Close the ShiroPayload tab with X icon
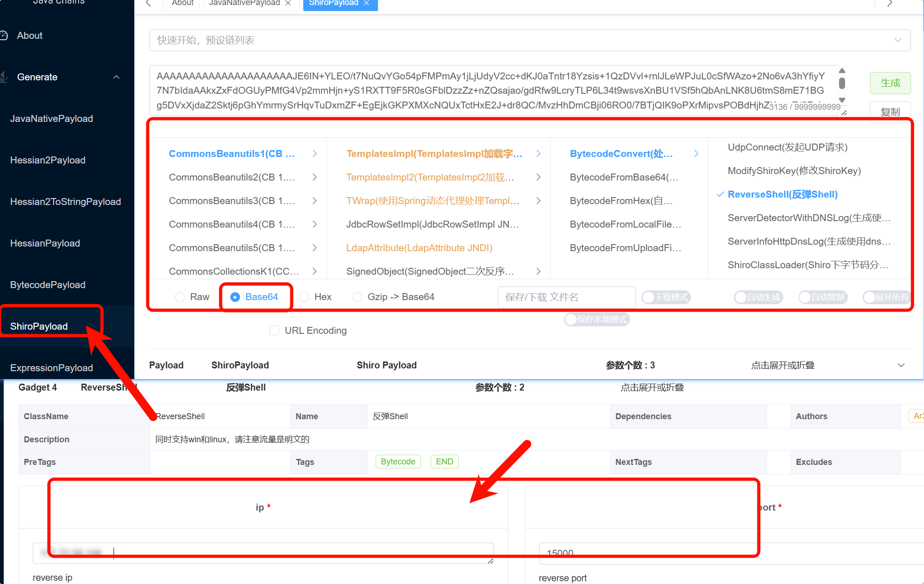The height and width of the screenshot is (584, 924). [x=366, y=3]
